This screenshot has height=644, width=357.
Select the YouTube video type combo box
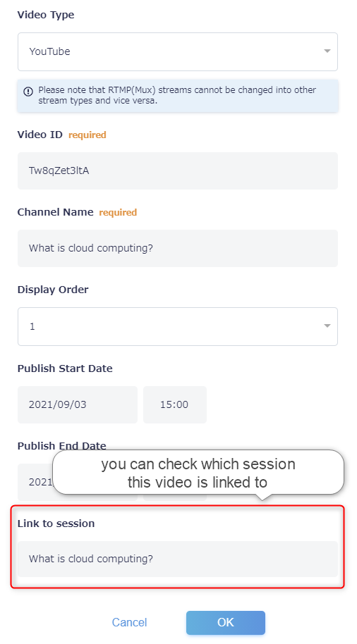click(178, 51)
